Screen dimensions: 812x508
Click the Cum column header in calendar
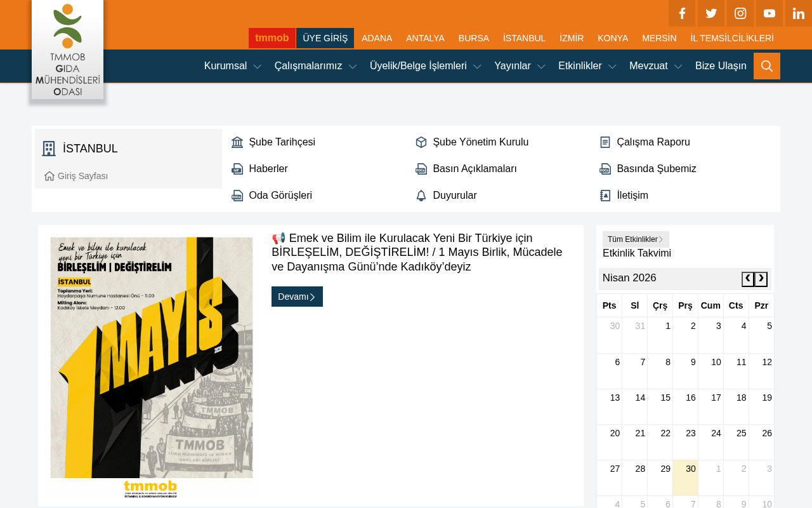point(710,305)
